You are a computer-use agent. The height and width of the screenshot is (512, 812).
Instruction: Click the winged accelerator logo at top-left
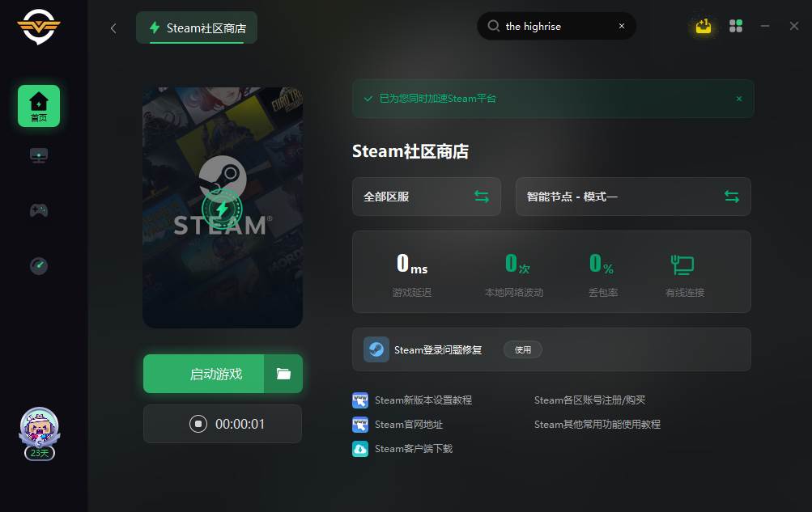click(x=39, y=26)
